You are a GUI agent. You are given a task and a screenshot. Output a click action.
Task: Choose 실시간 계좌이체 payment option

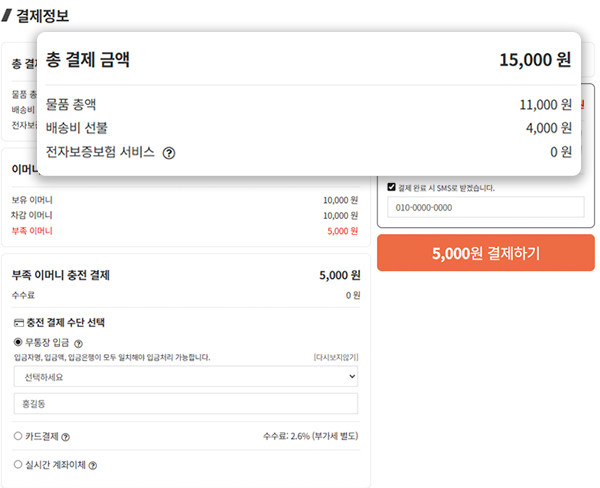pyautogui.click(x=18, y=465)
